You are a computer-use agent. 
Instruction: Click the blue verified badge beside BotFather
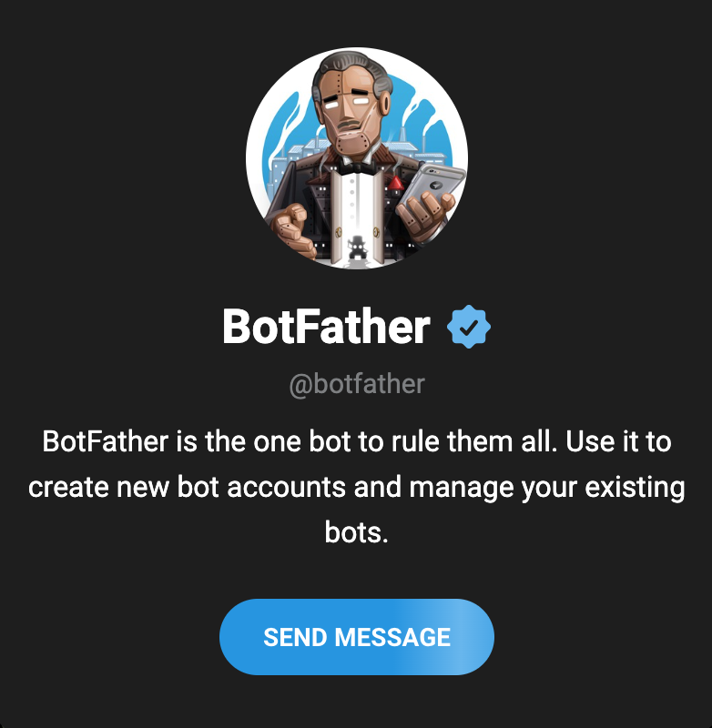click(x=469, y=329)
